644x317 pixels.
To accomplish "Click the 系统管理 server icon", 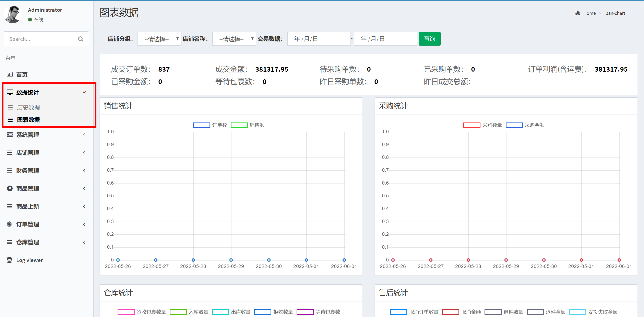I will [10, 135].
